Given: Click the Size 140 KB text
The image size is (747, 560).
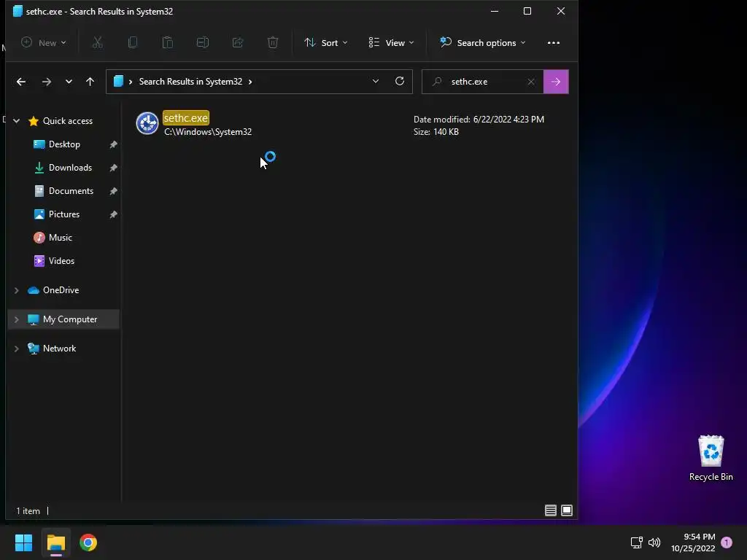Looking at the screenshot, I should pyautogui.click(x=436, y=132).
